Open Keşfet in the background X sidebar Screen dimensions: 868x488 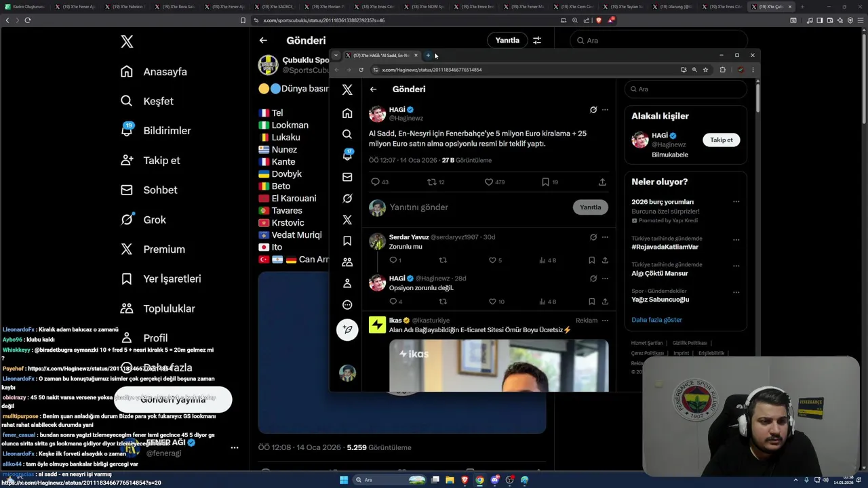(x=146, y=101)
